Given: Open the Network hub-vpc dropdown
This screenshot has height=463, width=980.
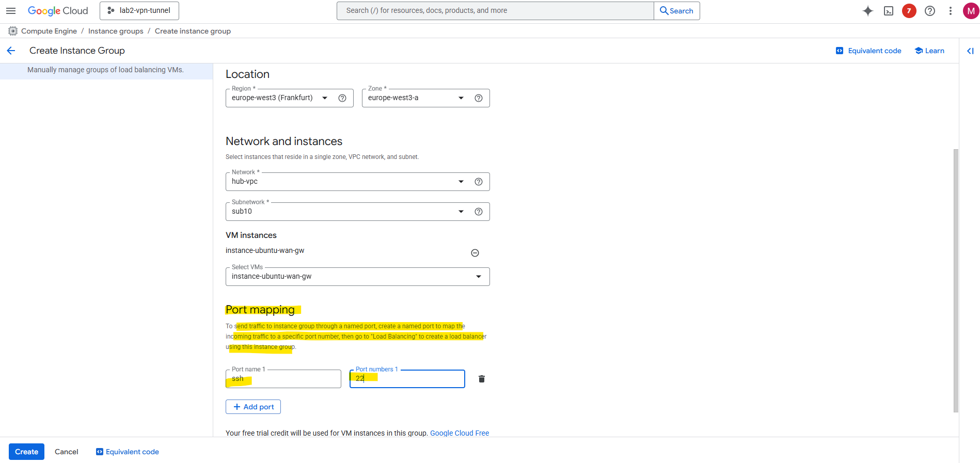Looking at the screenshot, I should (x=461, y=182).
